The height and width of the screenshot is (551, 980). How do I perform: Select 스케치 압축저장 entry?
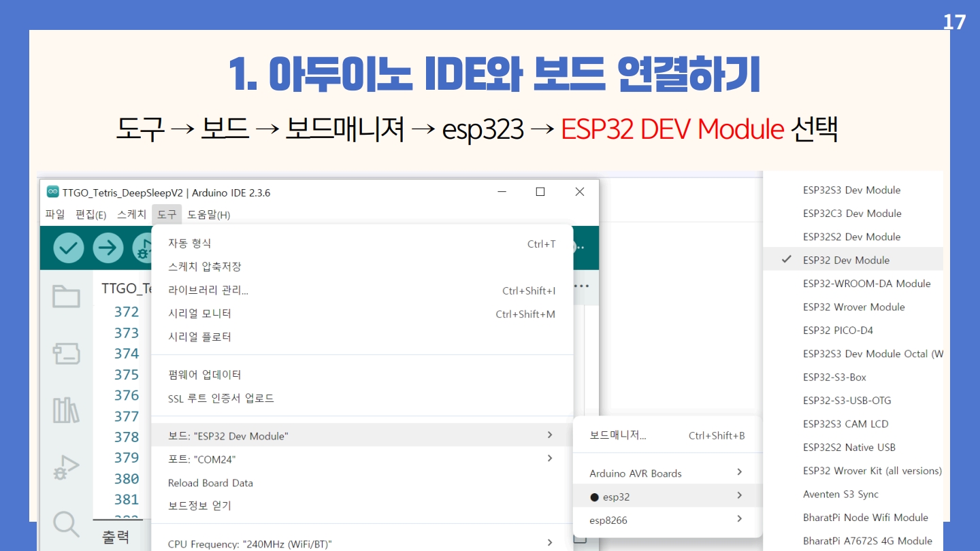(362, 267)
